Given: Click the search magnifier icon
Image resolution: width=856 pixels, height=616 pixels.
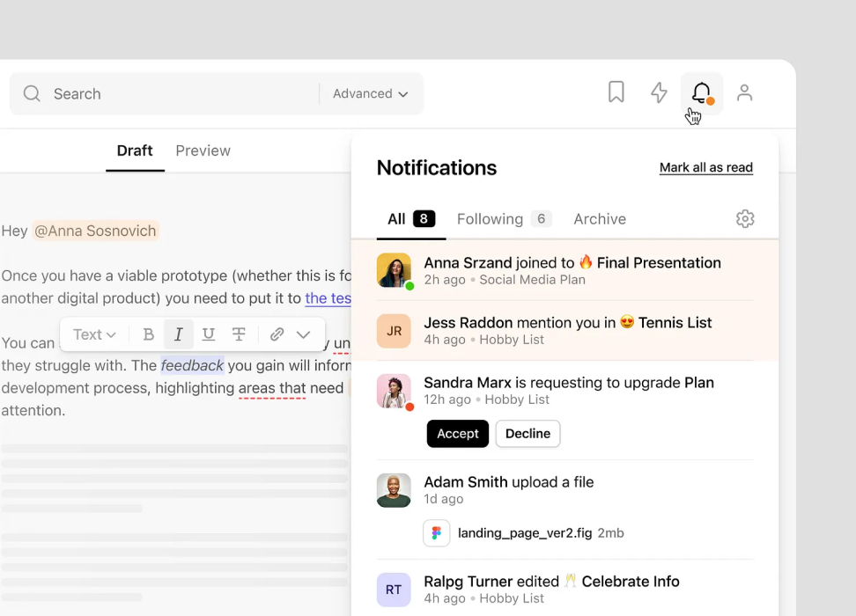Looking at the screenshot, I should [32, 93].
